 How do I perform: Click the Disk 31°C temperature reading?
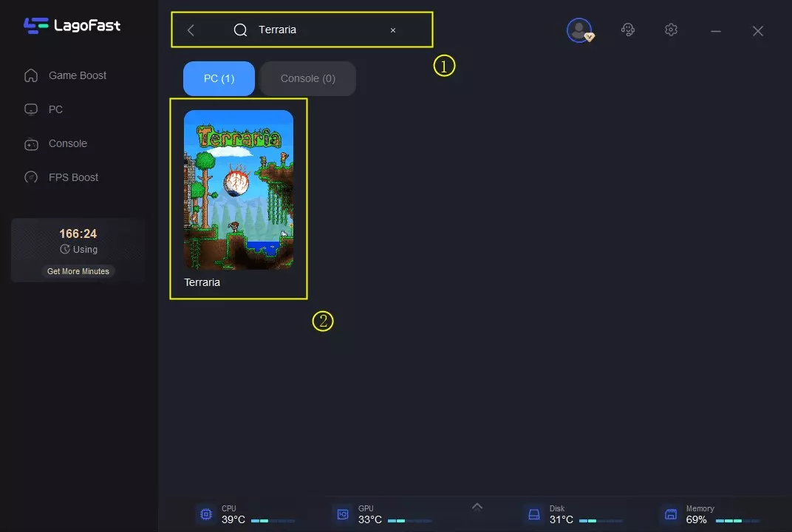coord(561,519)
